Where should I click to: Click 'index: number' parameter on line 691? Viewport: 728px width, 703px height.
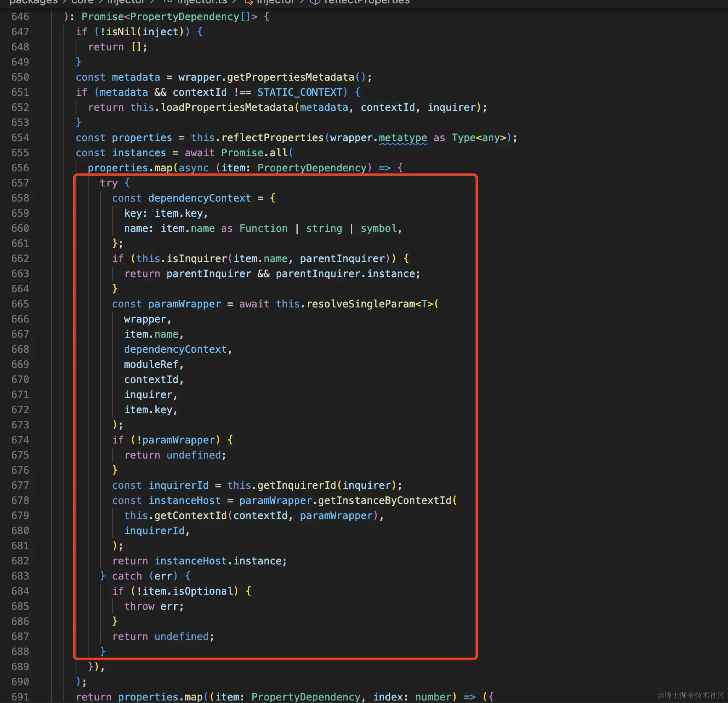pyautogui.click(x=411, y=697)
